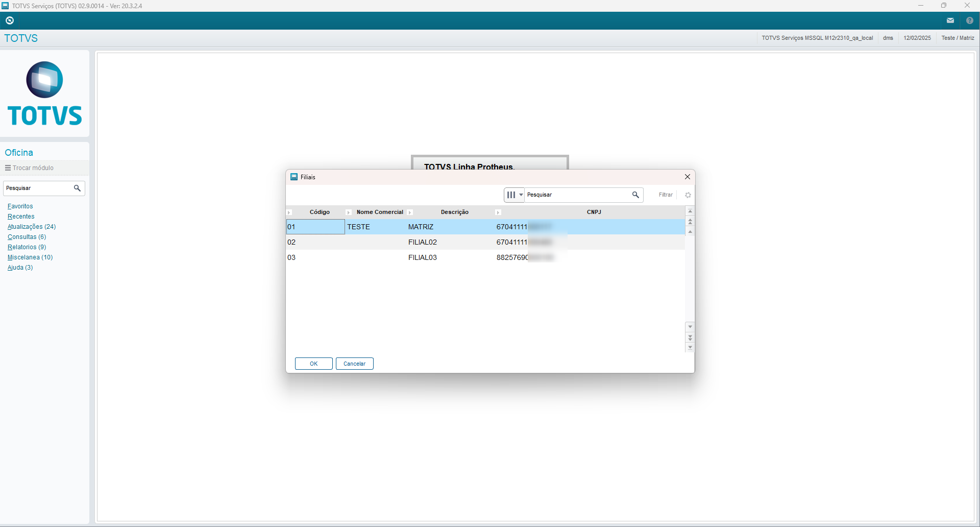980x527 pixels.
Task: Click the TOTVS text in the header
Action: [x=21, y=38]
